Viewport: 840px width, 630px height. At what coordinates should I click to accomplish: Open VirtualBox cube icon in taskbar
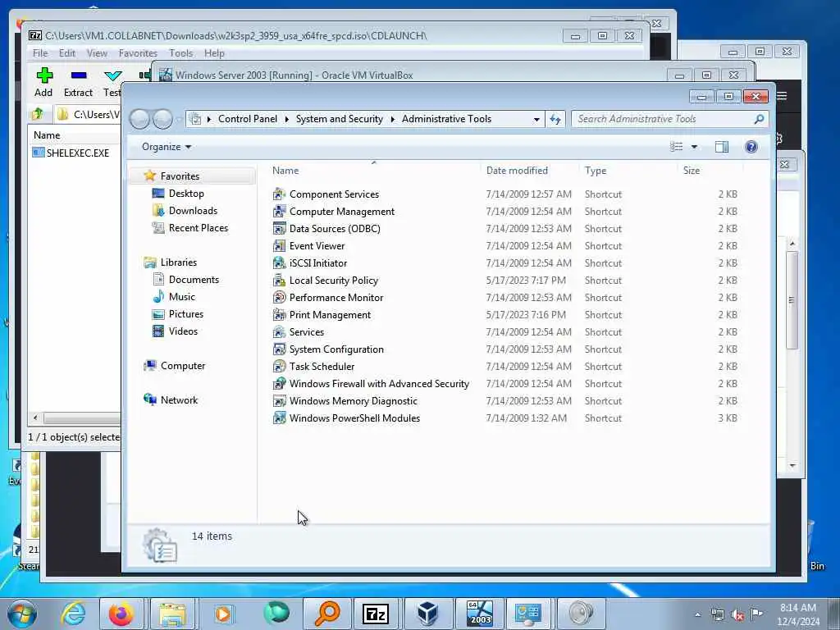427,614
